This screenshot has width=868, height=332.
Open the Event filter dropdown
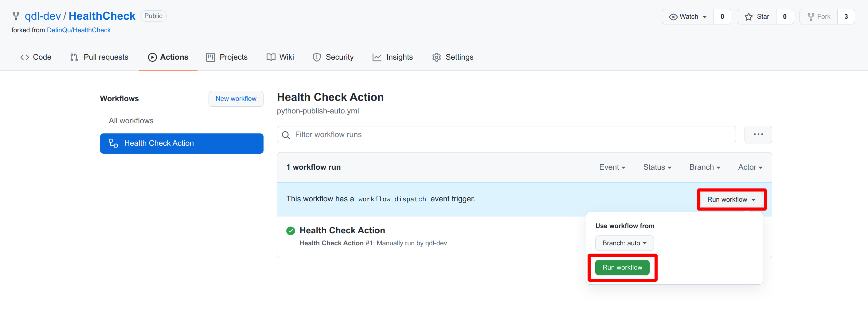tap(612, 167)
